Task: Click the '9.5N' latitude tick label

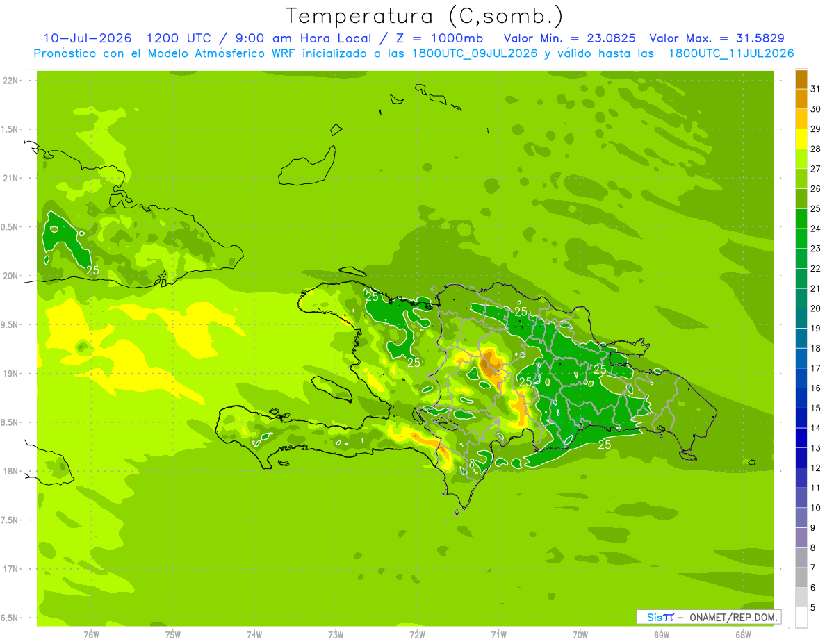Action: pos(9,325)
